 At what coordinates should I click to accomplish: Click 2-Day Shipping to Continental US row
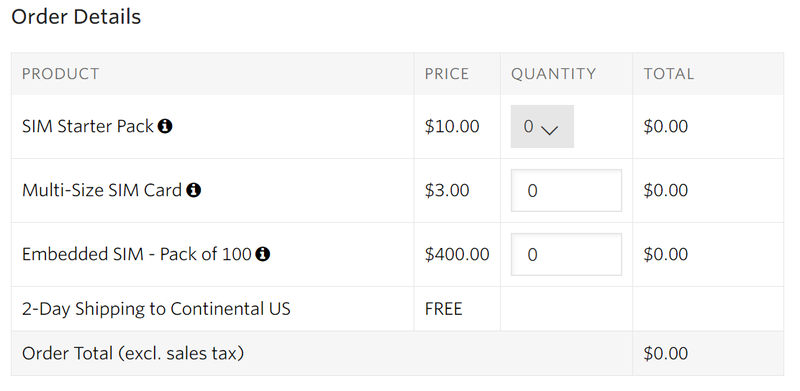point(397,309)
